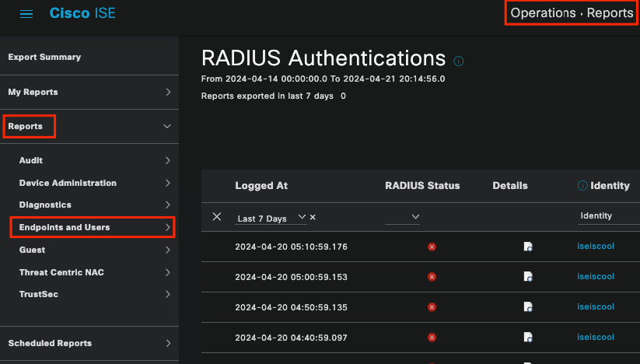Image resolution: width=640 pixels, height=364 pixels.
Task: Open Threat Centric NAC reports category
Action: point(61,272)
